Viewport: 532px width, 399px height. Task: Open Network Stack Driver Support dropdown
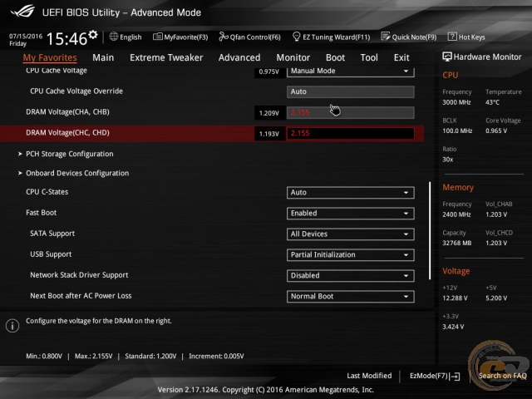pos(351,276)
